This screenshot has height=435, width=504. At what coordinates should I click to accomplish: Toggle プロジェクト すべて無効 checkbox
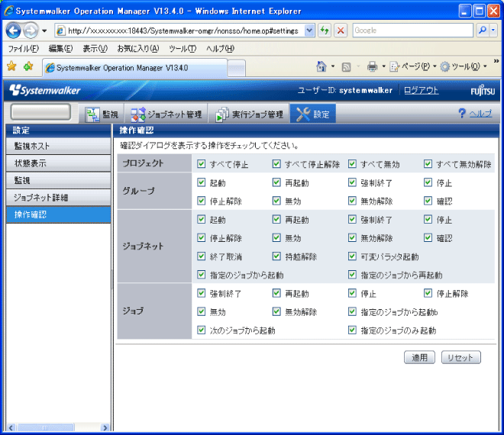(x=352, y=164)
